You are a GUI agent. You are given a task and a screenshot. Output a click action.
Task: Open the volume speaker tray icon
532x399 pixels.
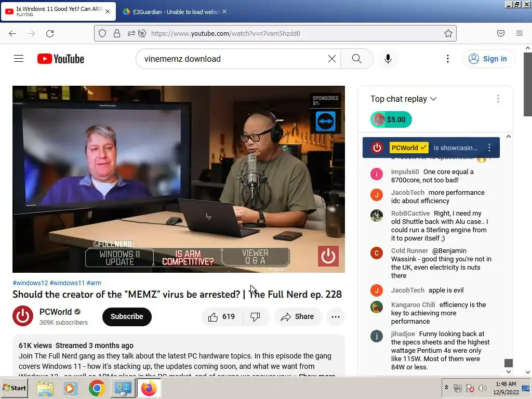482,388
